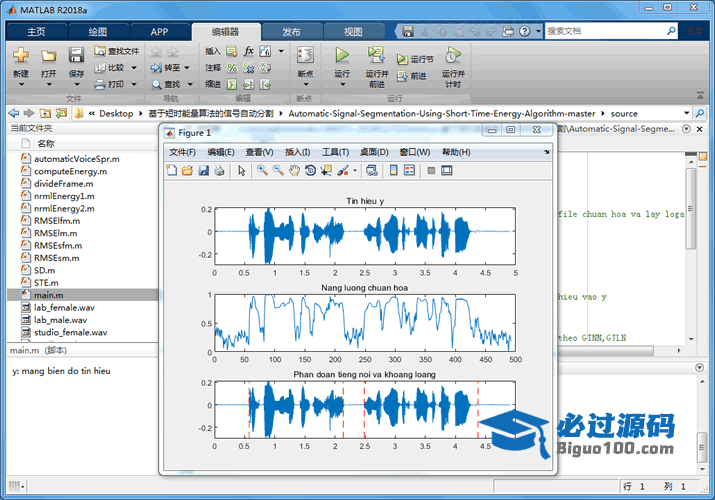Open the 文件(F) menu in Figure 1

pyautogui.click(x=182, y=152)
